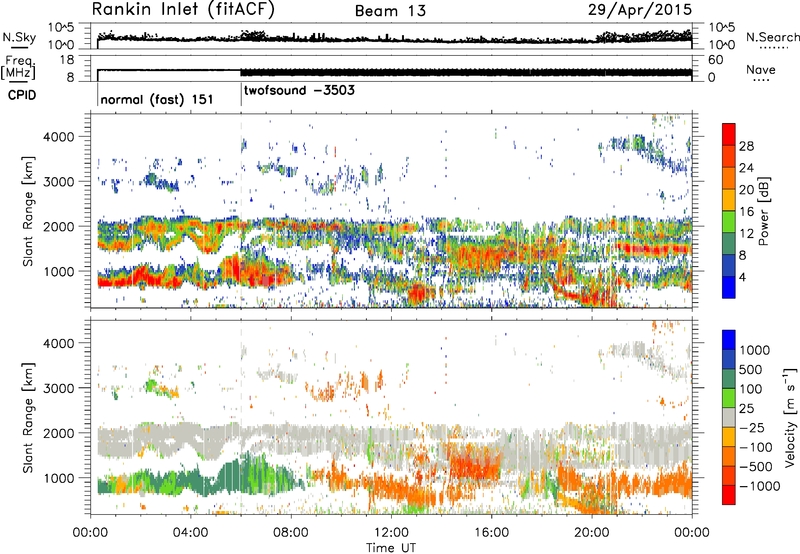
Task: Click the 'Freq. [MHz]' axis label
Action: pyautogui.click(x=19, y=67)
